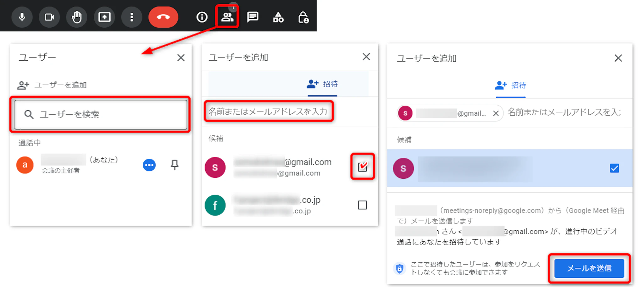Check the box for the .co.jp contact
644x290 pixels.
(x=362, y=205)
